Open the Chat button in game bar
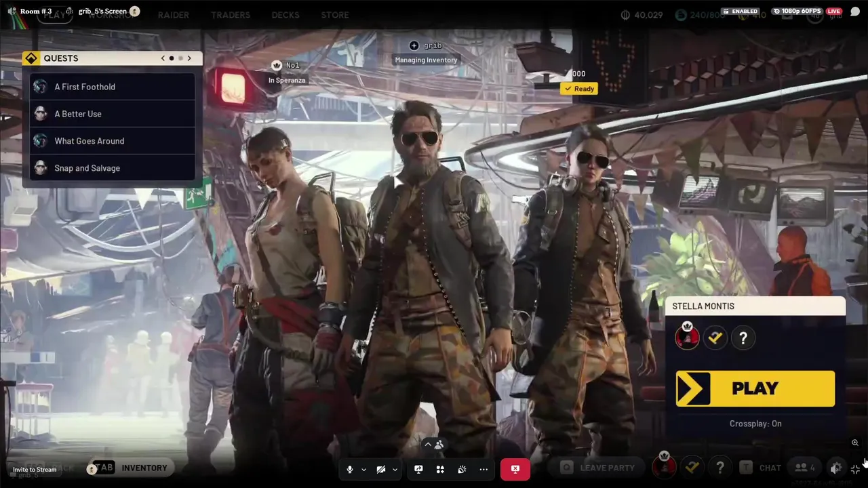The width and height of the screenshot is (868, 488). point(762,468)
